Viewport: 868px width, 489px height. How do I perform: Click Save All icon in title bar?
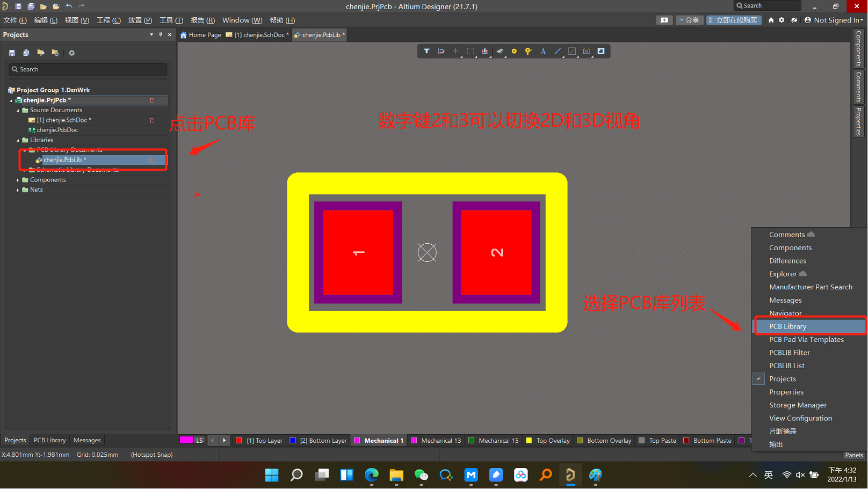pyautogui.click(x=31, y=6)
